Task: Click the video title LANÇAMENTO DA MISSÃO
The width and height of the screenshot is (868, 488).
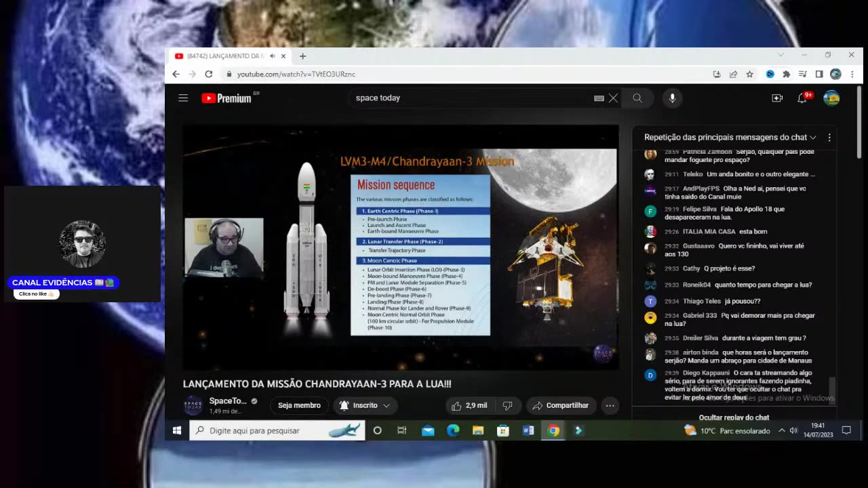Action: pos(317,384)
